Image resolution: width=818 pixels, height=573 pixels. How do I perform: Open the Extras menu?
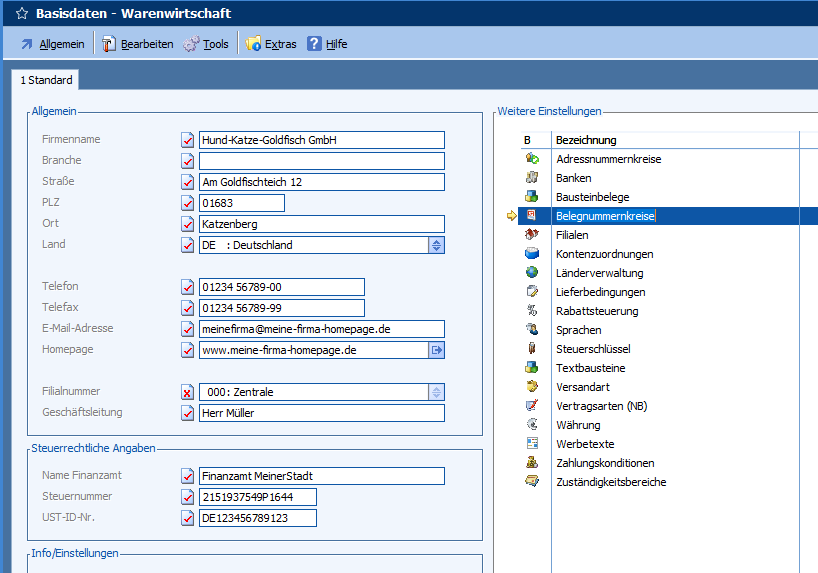click(x=271, y=44)
